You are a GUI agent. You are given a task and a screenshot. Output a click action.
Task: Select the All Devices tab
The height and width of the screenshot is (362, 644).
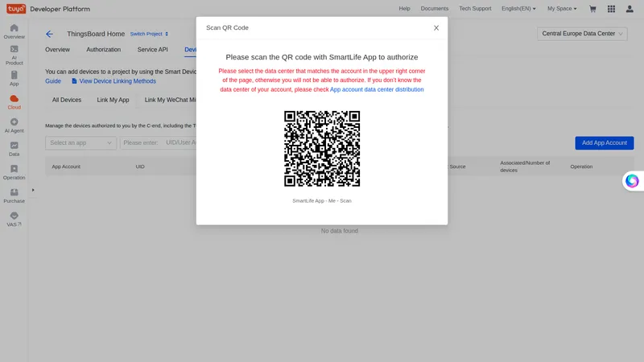click(67, 100)
